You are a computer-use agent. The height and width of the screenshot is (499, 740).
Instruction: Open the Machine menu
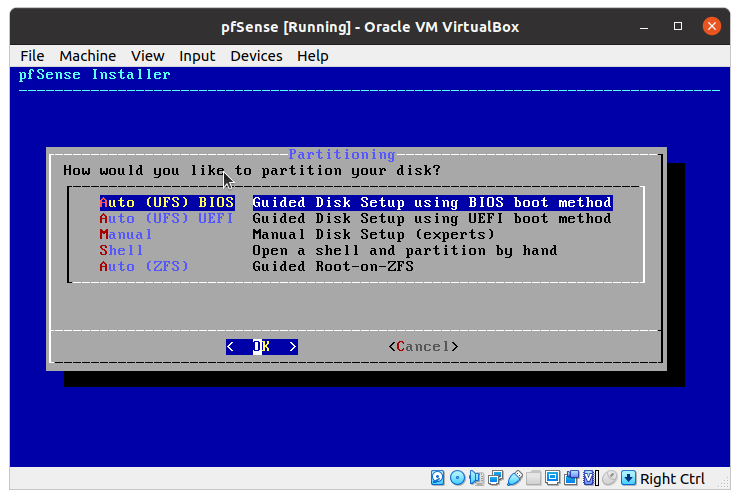coord(87,56)
